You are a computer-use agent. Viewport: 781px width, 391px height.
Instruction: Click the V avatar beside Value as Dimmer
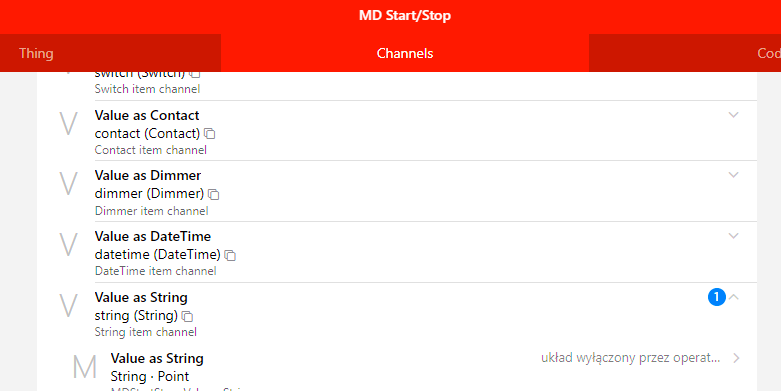click(68, 184)
